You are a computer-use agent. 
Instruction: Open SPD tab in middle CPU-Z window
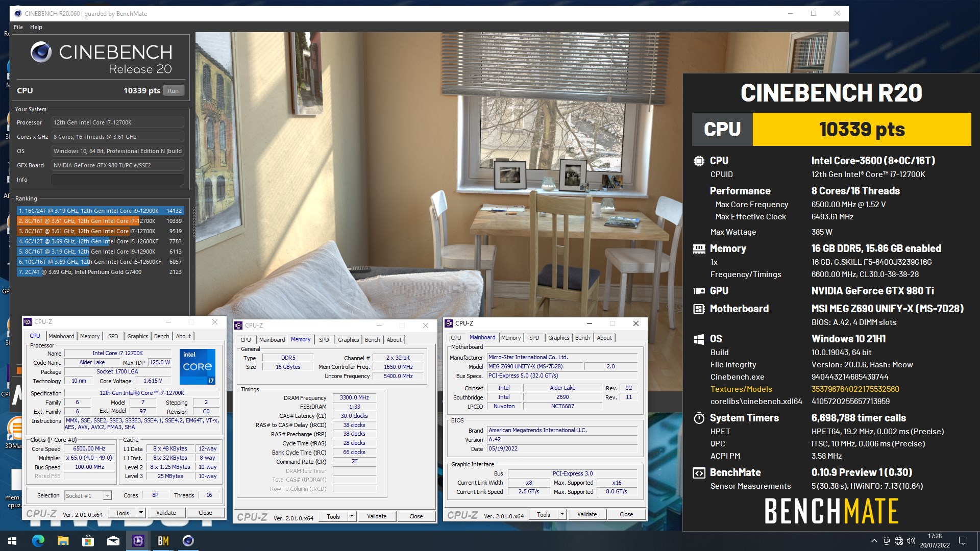point(324,340)
